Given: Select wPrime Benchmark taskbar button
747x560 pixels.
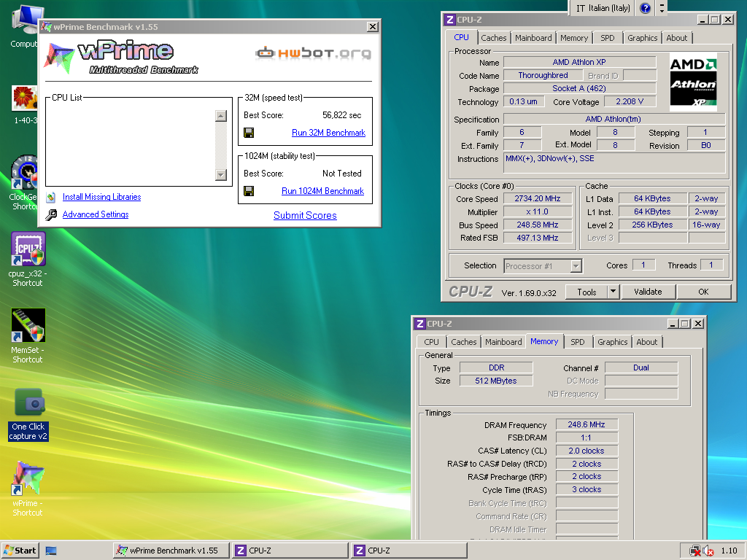Looking at the screenshot, I should pos(171,551).
